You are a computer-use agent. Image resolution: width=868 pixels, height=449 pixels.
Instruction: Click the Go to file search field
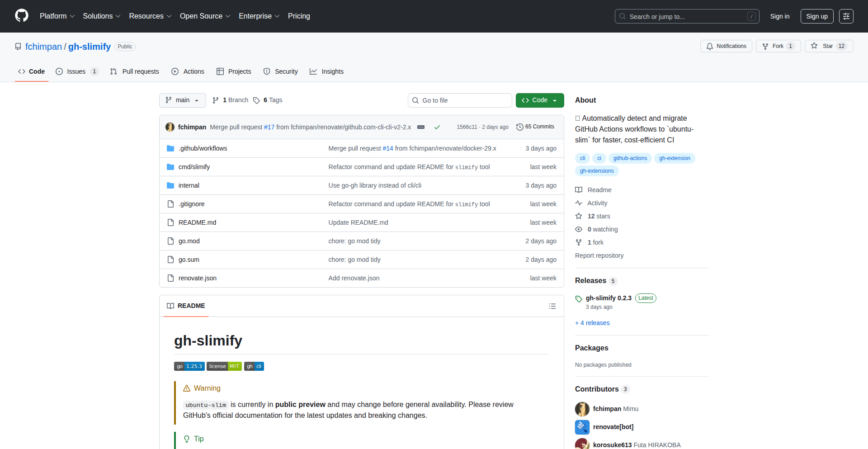pyautogui.click(x=459, y=100)
